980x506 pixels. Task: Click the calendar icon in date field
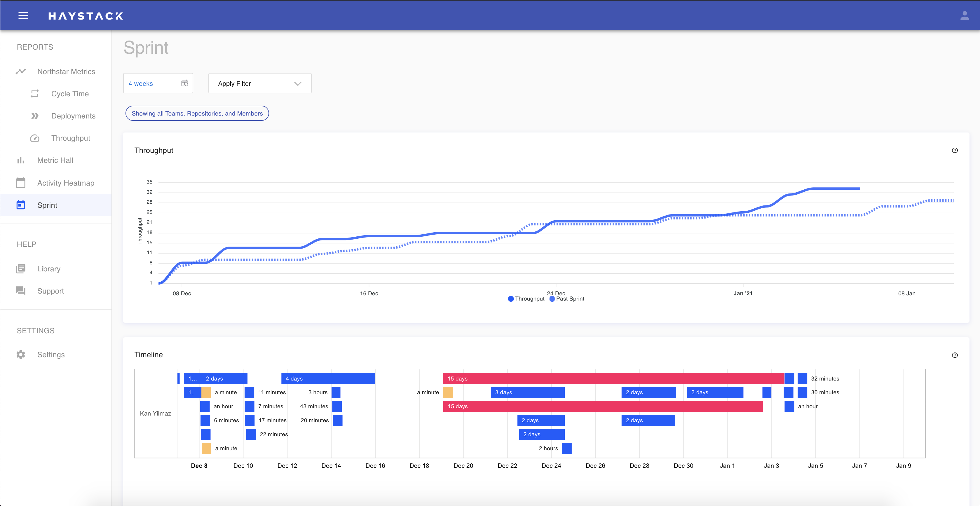pos(184,83)
